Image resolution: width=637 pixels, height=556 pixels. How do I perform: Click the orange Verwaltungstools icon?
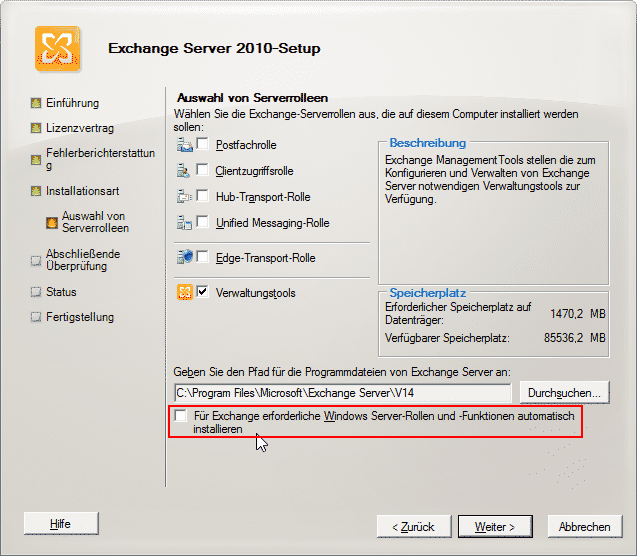tap(185, 292)
